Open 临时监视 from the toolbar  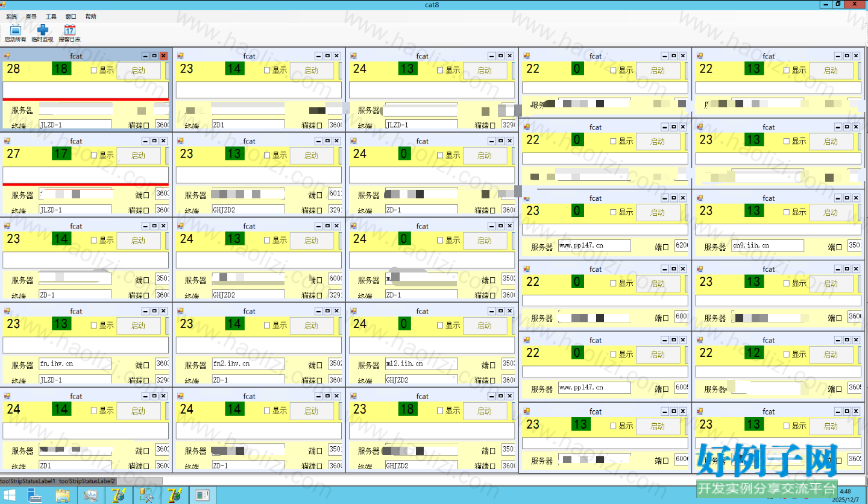point(42,33)
